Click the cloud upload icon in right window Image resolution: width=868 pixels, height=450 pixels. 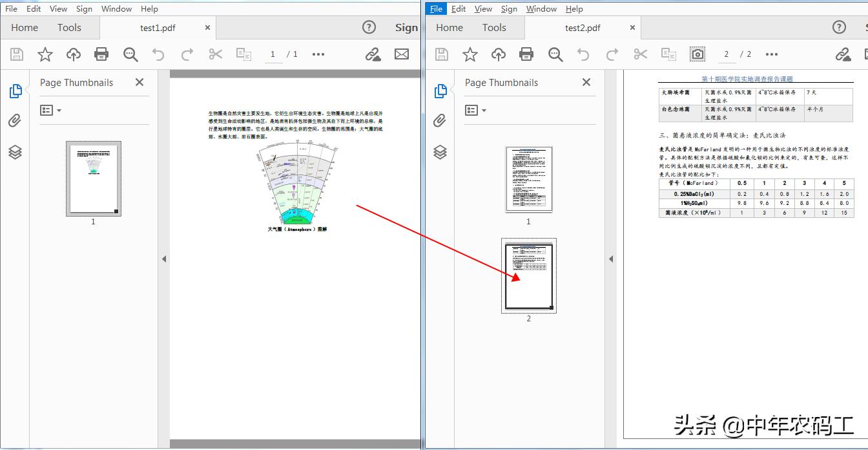[498, 54]
